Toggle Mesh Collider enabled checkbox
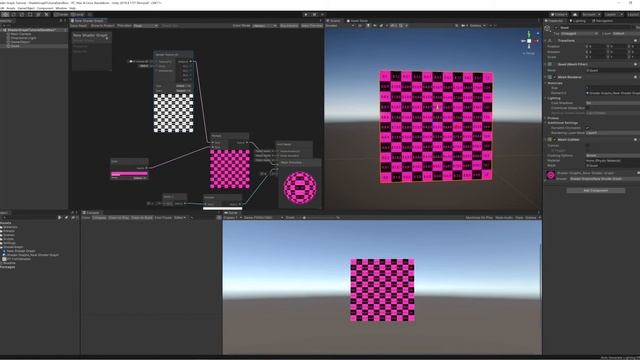Viewport: 640px width, 360px height. tap(554, 140)
